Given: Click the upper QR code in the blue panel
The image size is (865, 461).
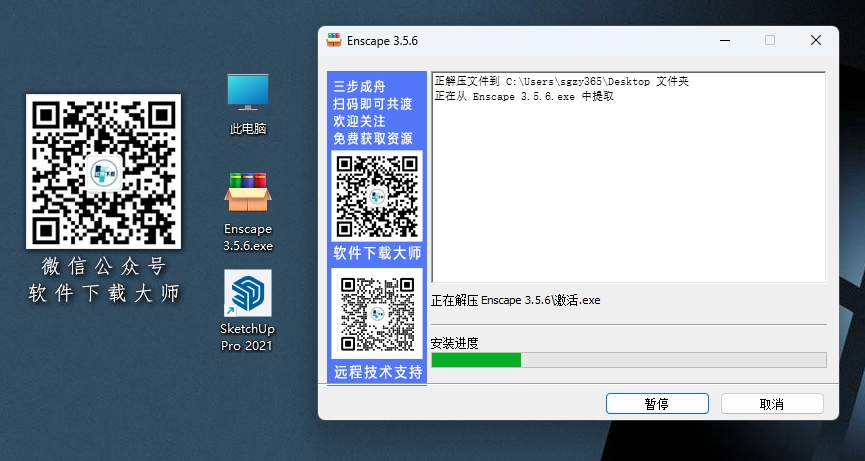Looking at the screenshot, I should click(x=377, y=196).
